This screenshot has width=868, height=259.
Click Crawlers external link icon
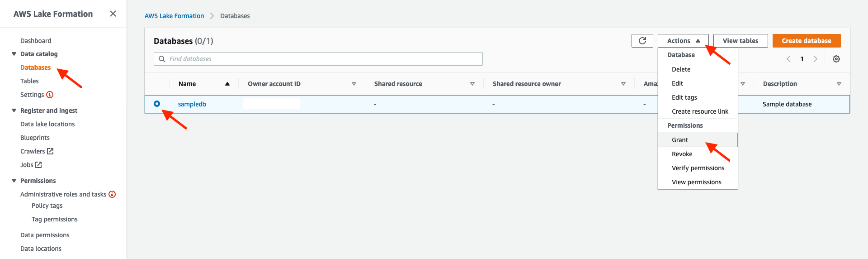tap(50, 151)
